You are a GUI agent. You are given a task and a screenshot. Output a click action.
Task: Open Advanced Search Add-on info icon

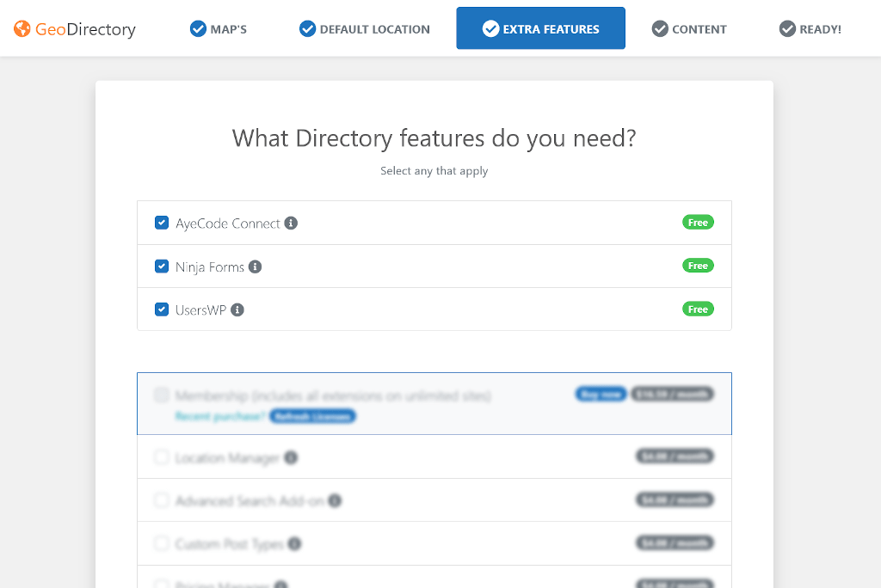click(335, 501)
